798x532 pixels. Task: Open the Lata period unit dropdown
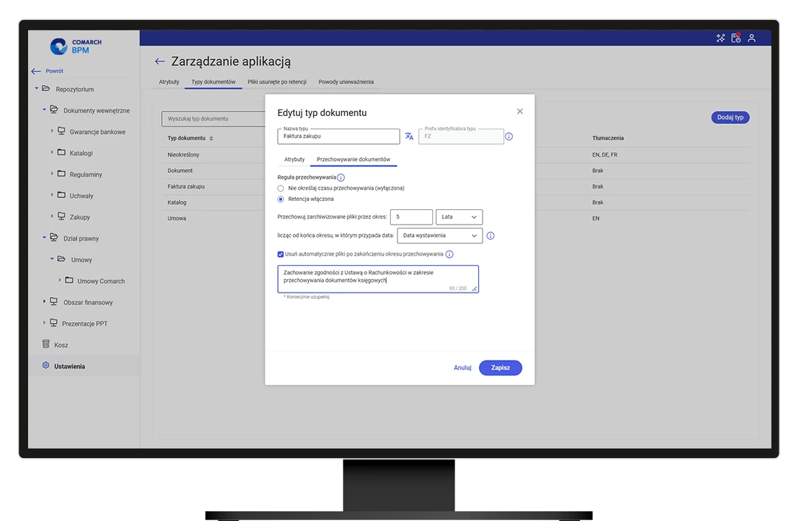coord(459,217)
